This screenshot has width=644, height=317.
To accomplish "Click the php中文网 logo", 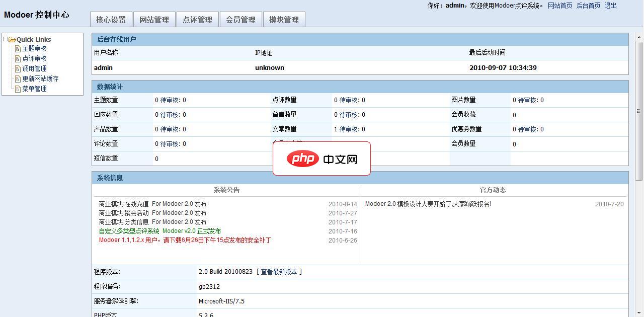I will [321, 158].
